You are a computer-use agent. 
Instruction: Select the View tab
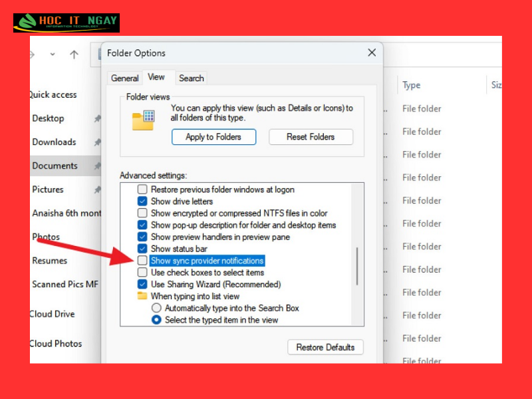coord(156,77)
